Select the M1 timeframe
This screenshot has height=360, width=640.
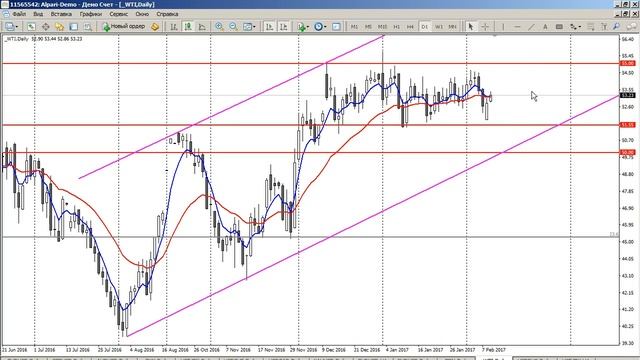(x=354, y=27)
